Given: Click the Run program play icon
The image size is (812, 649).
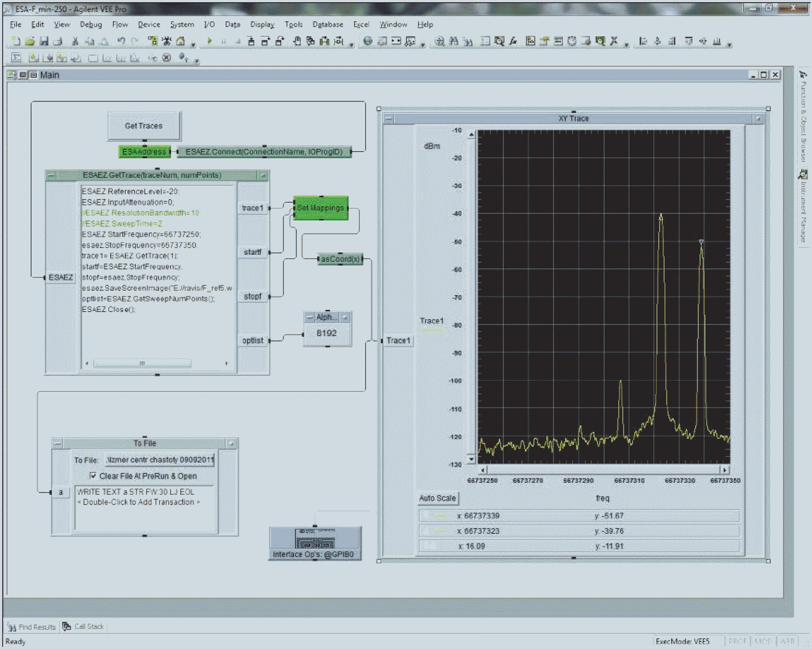Looking at the screenshot, I should tap(209, 41).
